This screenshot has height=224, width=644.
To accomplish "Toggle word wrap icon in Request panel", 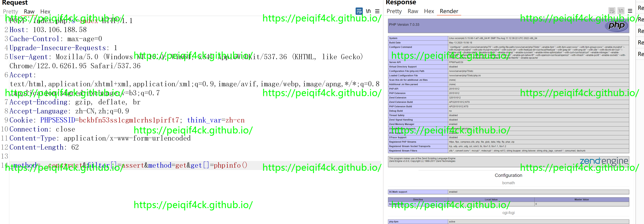I will pos(359,11).
